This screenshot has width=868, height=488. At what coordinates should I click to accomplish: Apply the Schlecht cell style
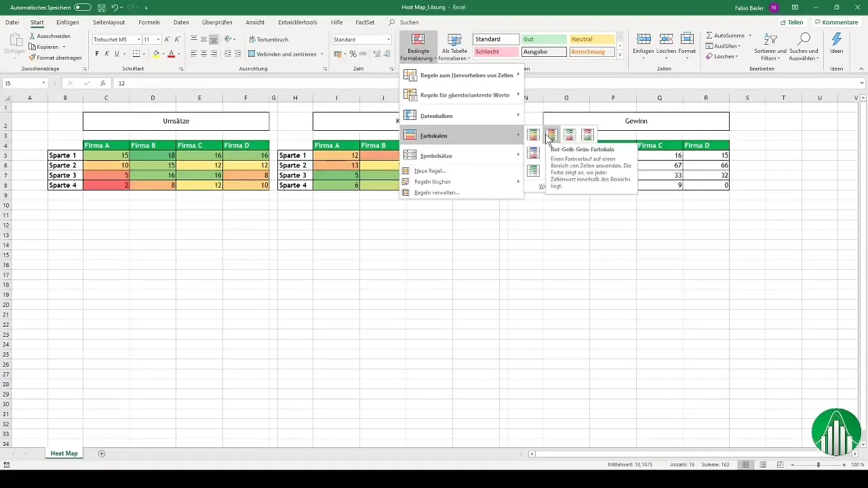coord(496,52)
